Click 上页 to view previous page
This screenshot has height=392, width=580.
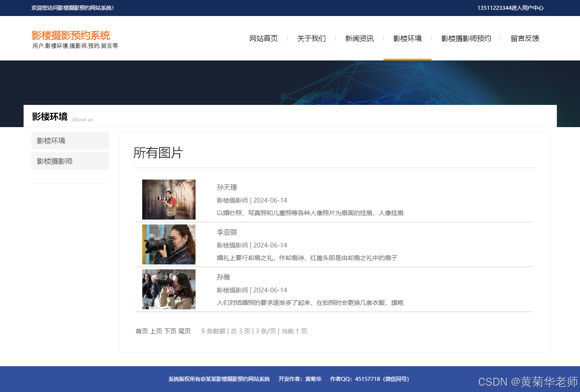(156, 331)
